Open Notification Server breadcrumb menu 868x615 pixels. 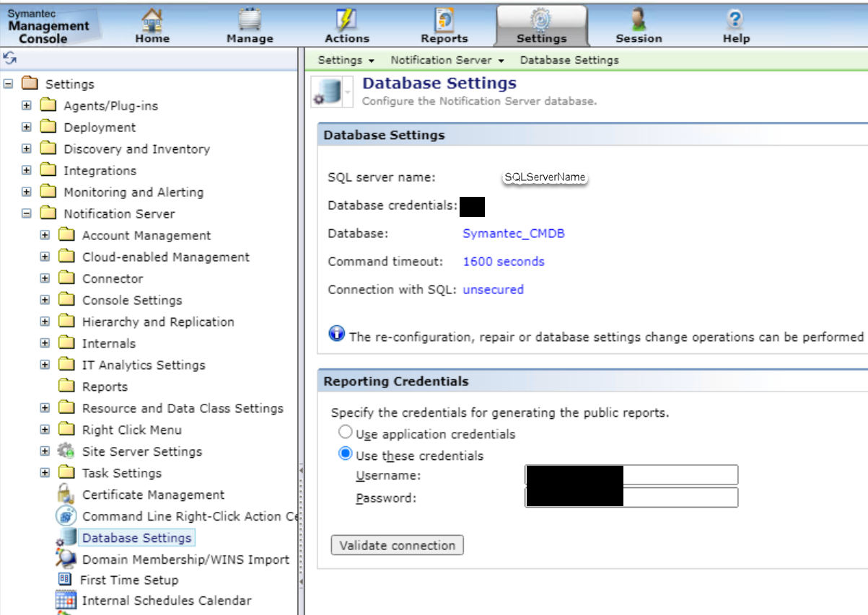click(x=447, y=60)
